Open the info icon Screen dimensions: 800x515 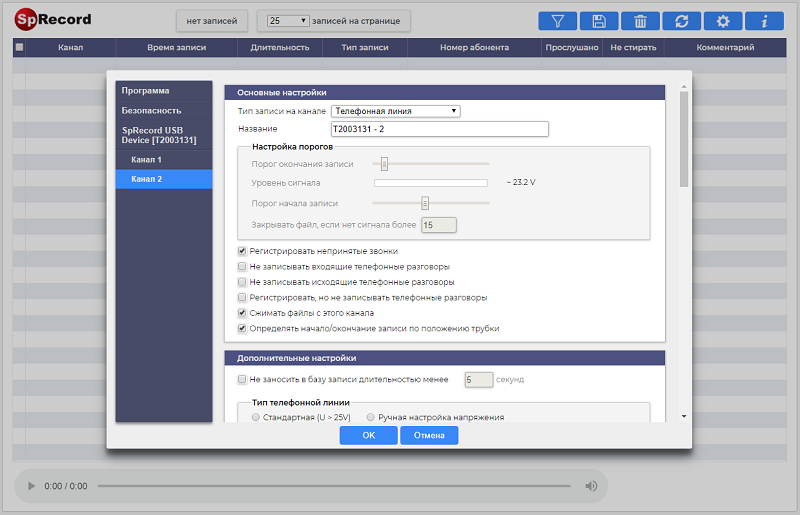point(764,21)
